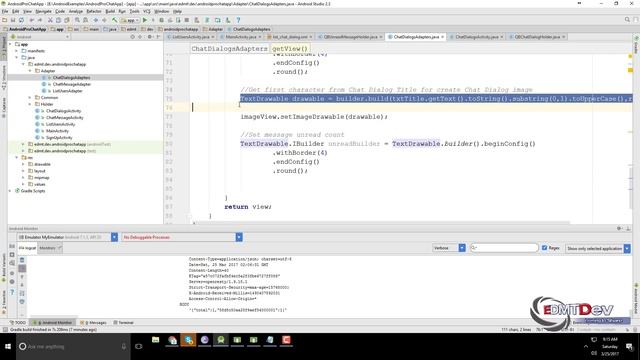The width and height of the screenshot is (640, 360).
Task: Select ListUsersAdapter in project tree
Action: point(67,91)
